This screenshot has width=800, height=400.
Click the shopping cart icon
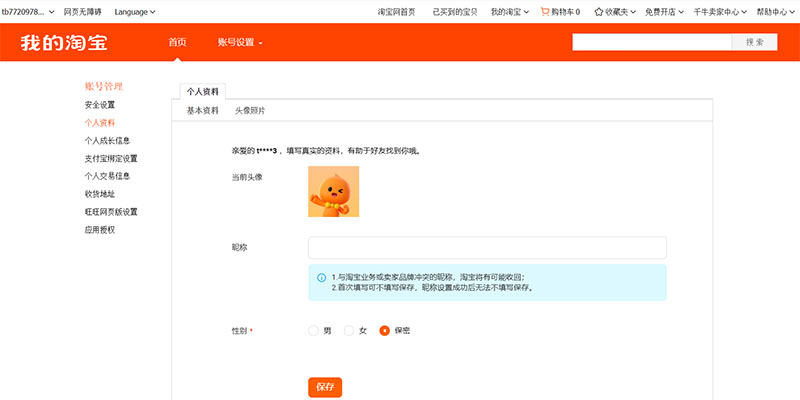[x=545, y=12]
